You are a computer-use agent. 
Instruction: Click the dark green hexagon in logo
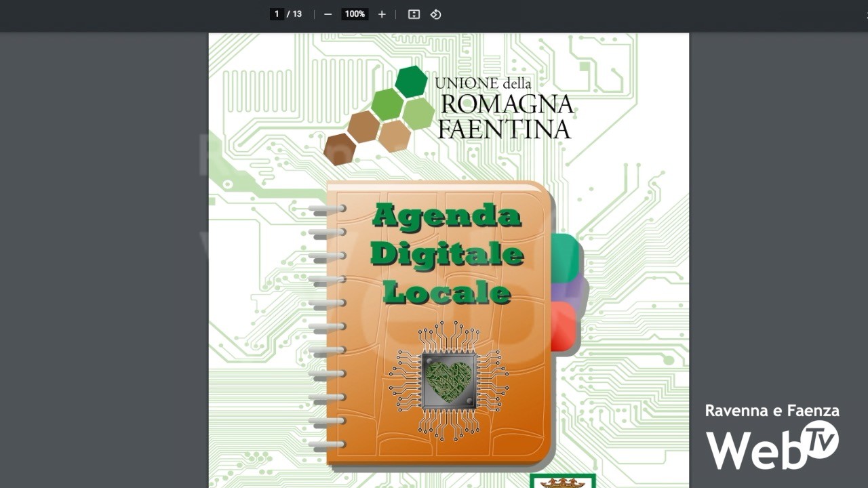coord(411,81)
